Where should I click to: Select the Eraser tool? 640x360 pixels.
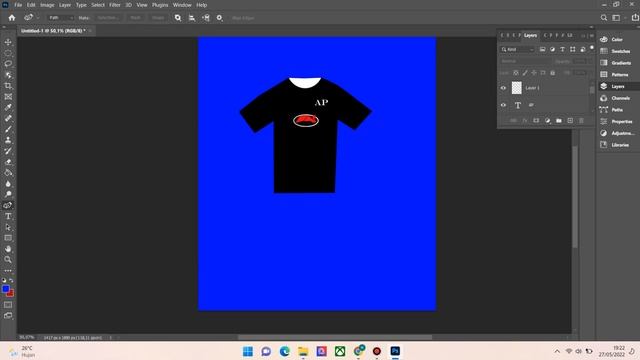click(x=8, y=162)
